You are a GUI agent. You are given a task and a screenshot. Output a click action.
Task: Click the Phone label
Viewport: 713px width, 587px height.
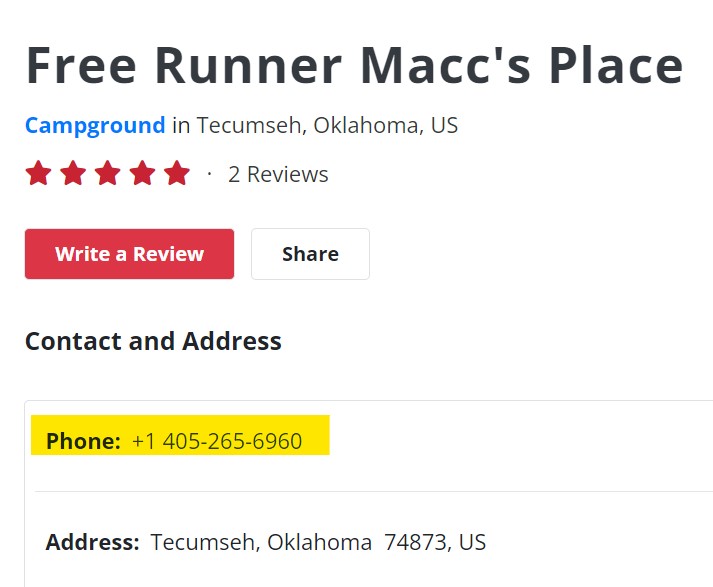(83, 441)
